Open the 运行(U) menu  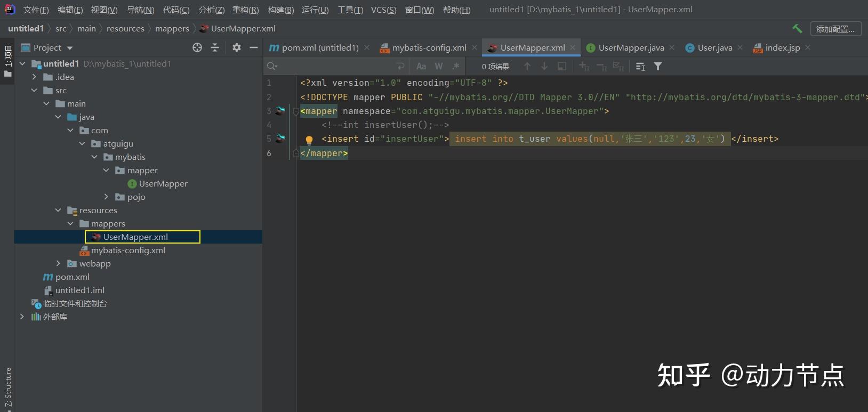click(315, 10)
